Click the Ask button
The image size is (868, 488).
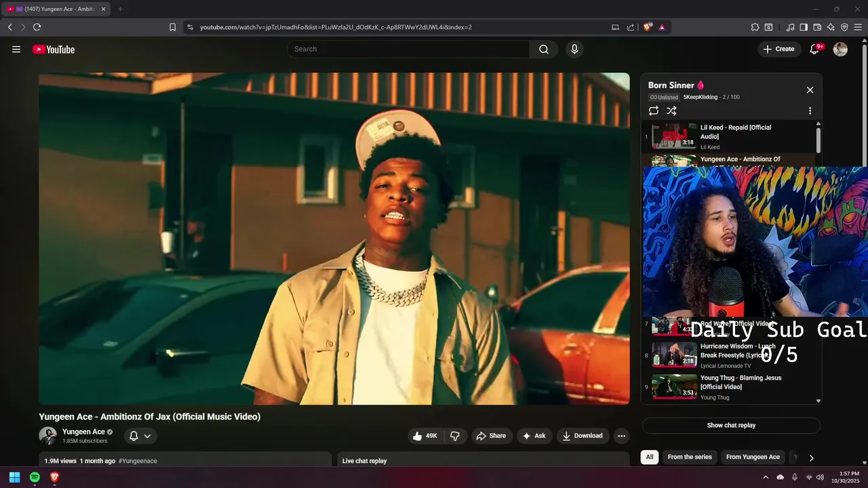pyautogui.click(x=534, y=436)
